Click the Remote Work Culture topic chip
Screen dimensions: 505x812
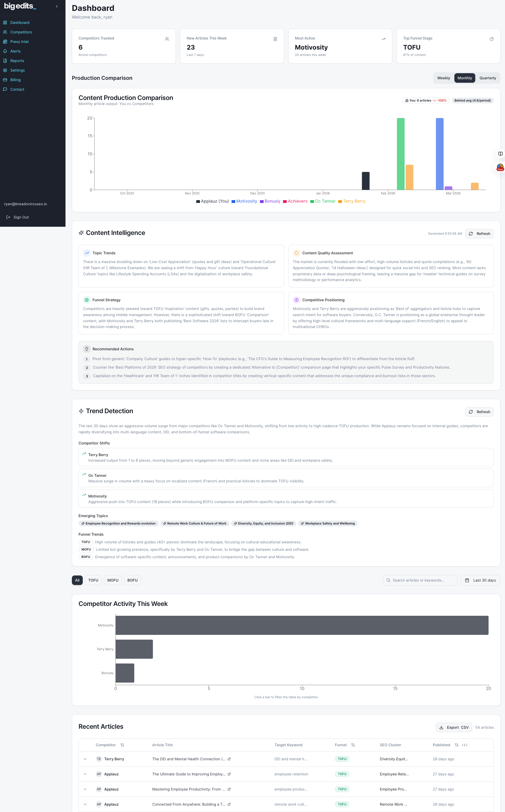click(x=195, y=523)
